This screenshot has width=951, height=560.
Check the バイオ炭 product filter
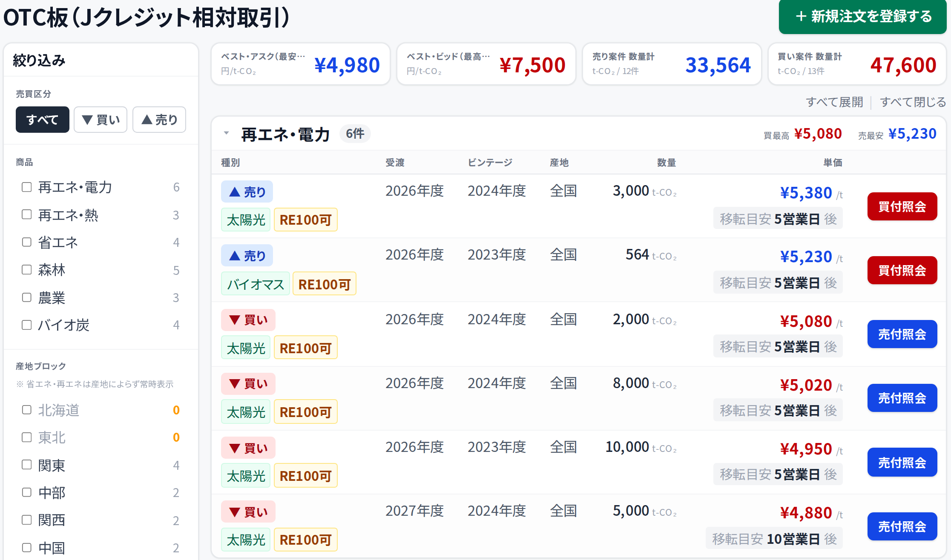[x=26, y=325]
